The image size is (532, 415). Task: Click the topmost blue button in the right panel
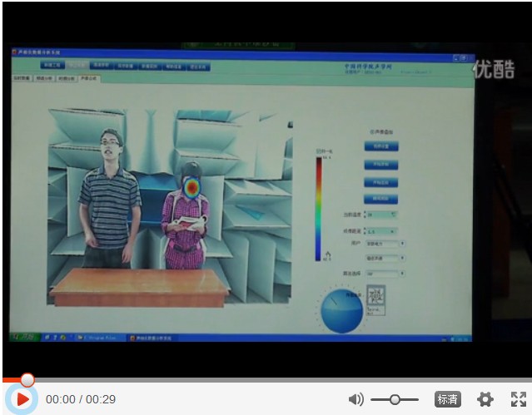381,146
